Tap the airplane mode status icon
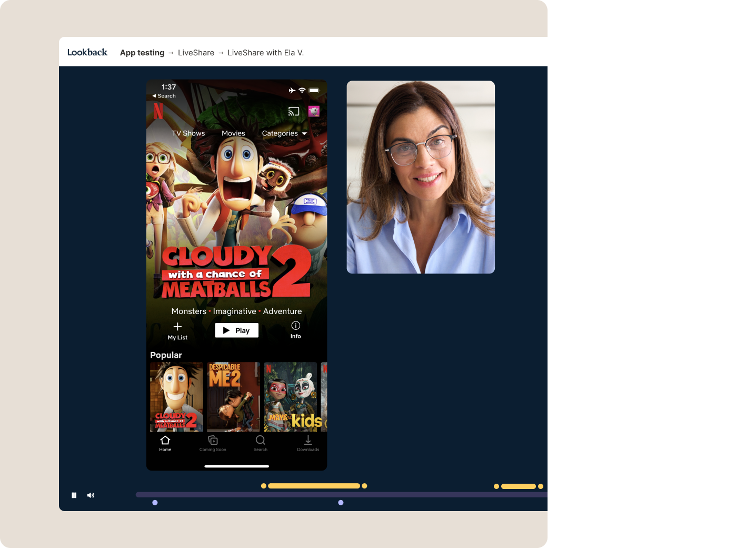Viewport: 756px width, 548px height. pos(292,91)
